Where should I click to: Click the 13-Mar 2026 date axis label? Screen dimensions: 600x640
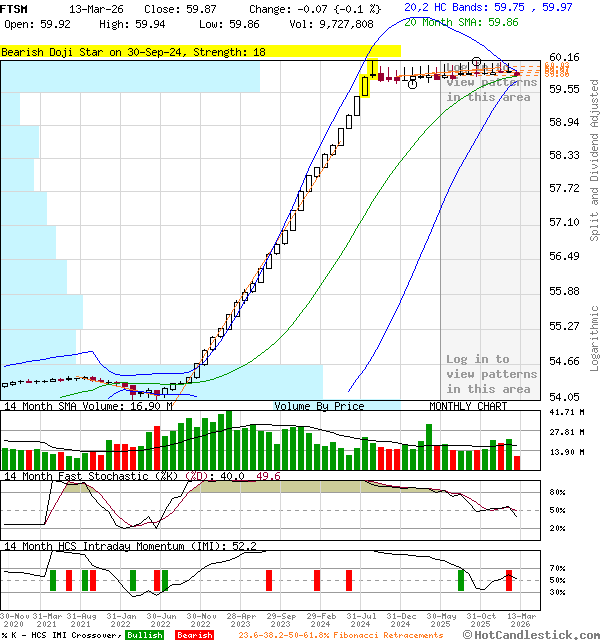coord(519,620)
